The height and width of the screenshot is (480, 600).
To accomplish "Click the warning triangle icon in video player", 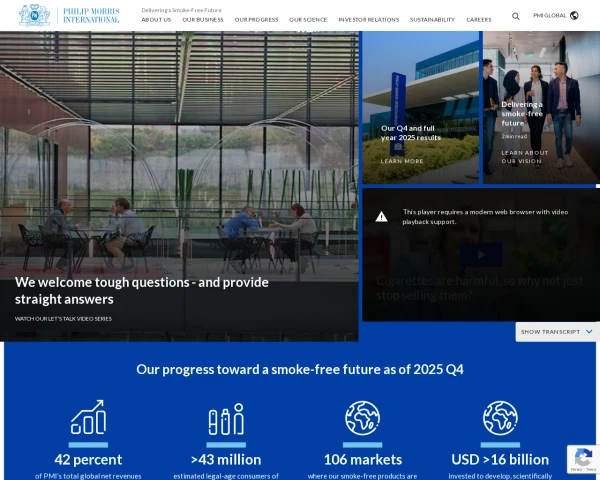I will pos(381,217).
